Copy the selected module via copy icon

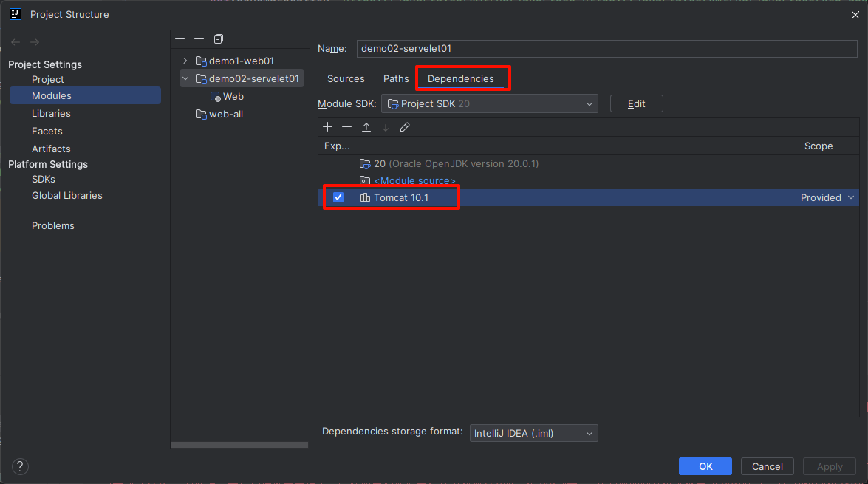pyautogui.click(x=219, y=38)
